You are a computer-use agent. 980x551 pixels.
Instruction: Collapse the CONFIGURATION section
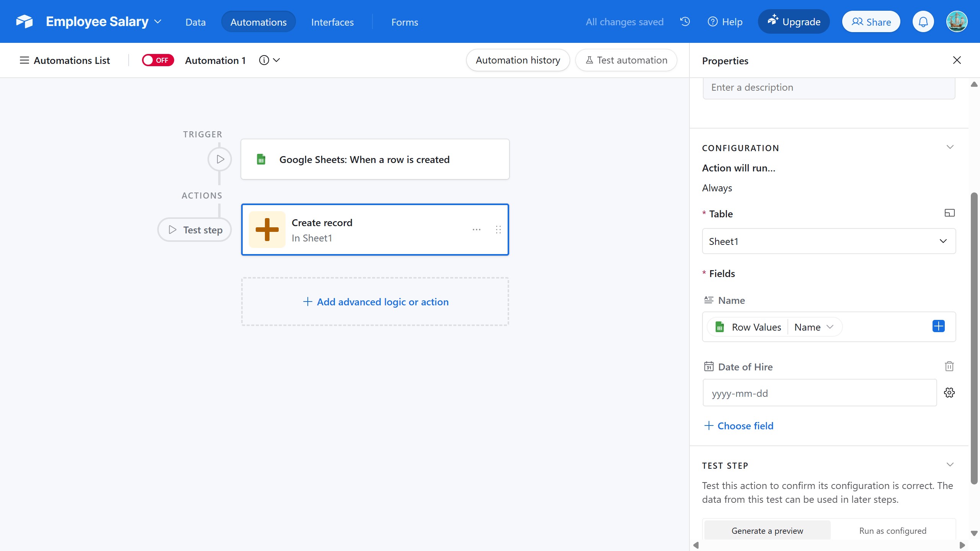pyautogui.click(x=950, y=147)
